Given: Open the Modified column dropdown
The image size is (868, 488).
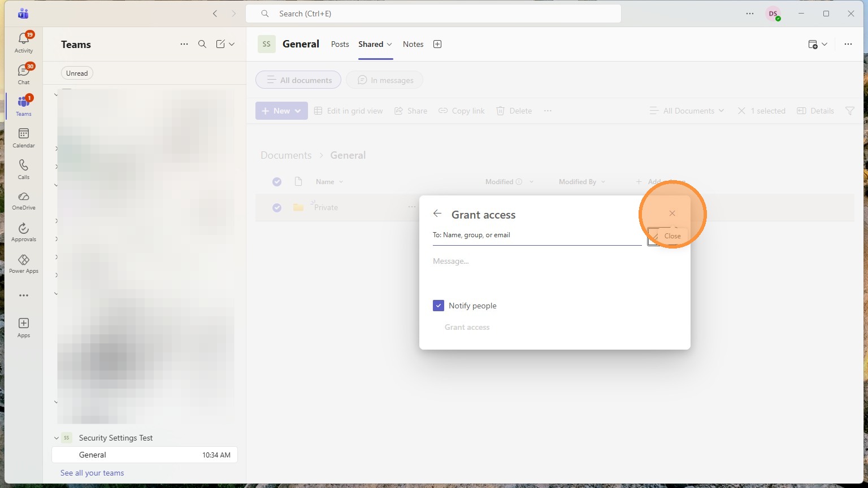Looking at the screenshot, I should (531, 182).
